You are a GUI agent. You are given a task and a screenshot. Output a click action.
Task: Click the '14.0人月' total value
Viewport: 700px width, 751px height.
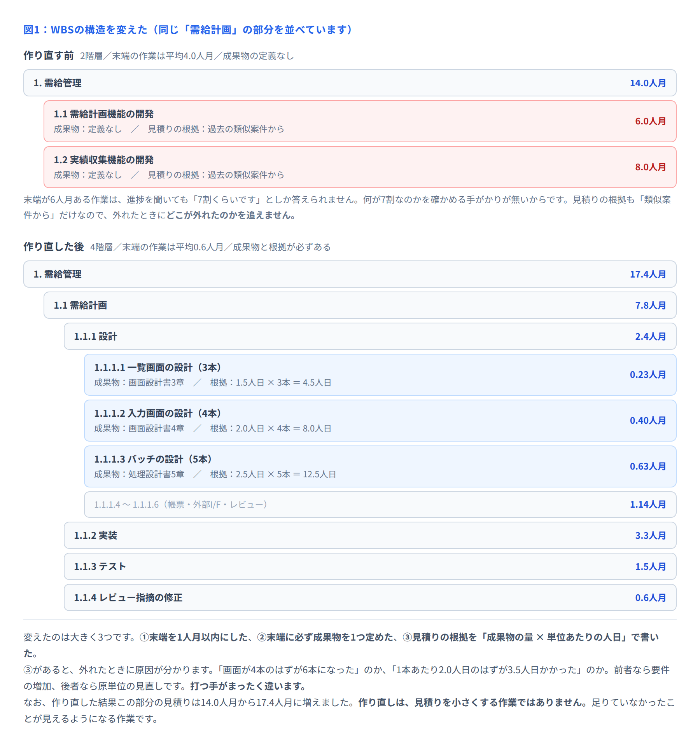point(648,83)
